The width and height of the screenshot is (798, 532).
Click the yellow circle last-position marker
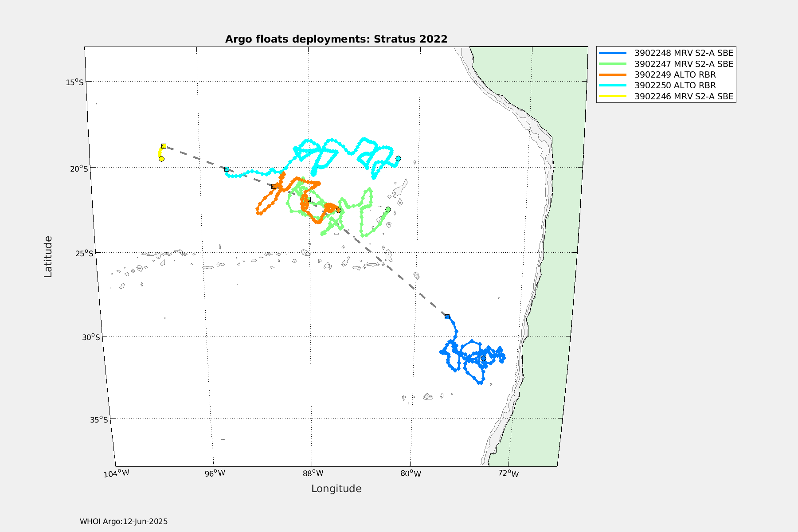161,159
